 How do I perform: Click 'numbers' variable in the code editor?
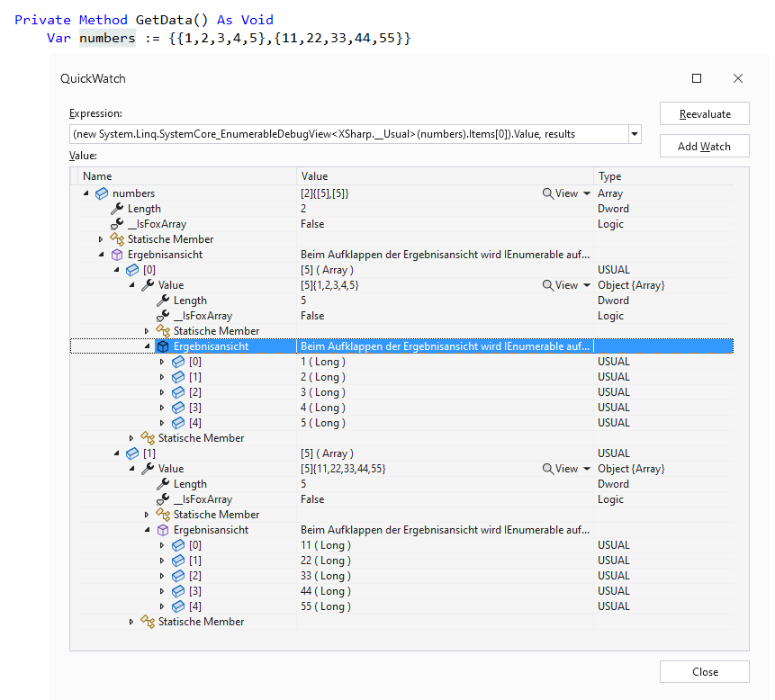point(107,39)
